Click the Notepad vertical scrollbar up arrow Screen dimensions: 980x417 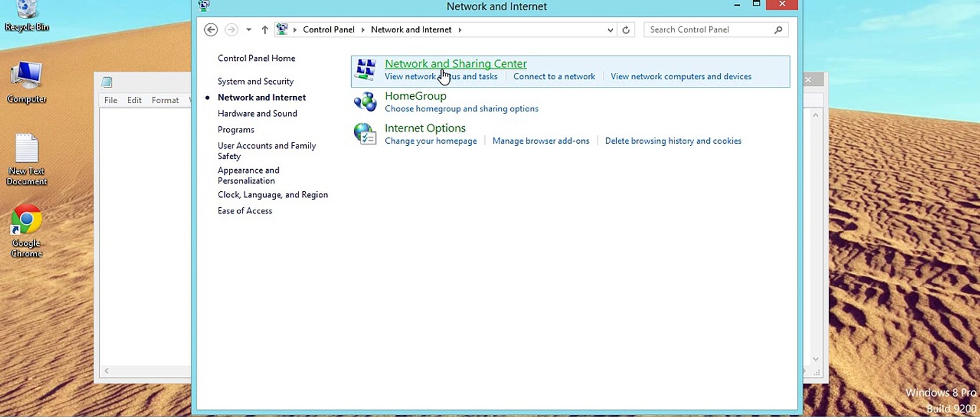[x=816, y=115]
